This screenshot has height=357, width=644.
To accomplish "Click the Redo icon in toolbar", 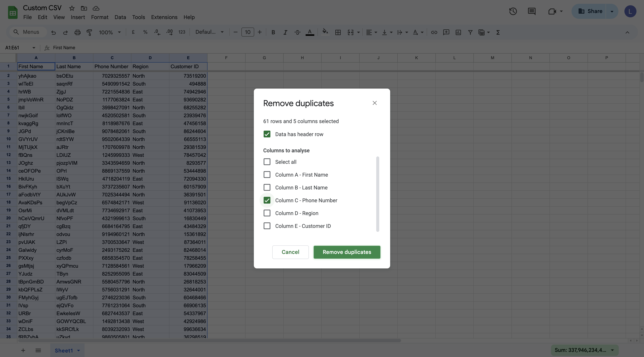I will [65, 32].
